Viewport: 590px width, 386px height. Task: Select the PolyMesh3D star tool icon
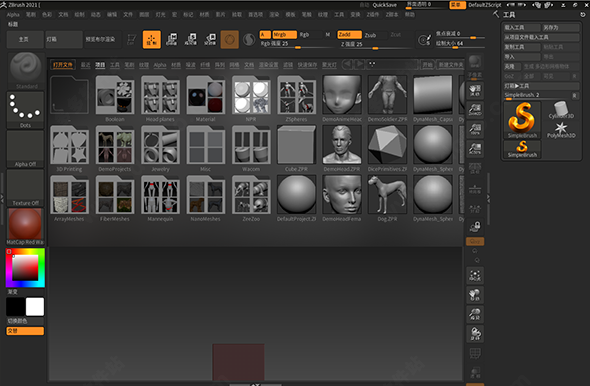pos(561,130)
